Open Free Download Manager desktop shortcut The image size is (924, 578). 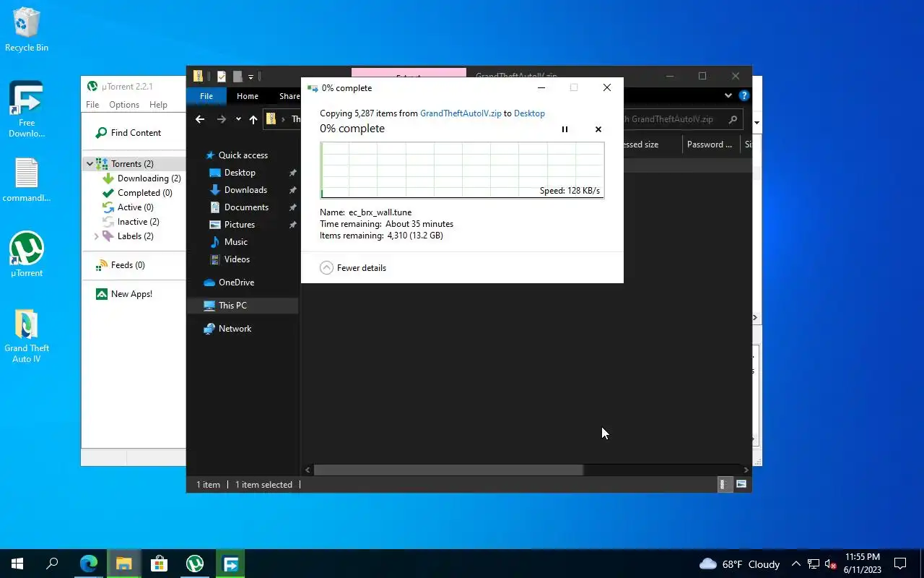tap(27, 110)
